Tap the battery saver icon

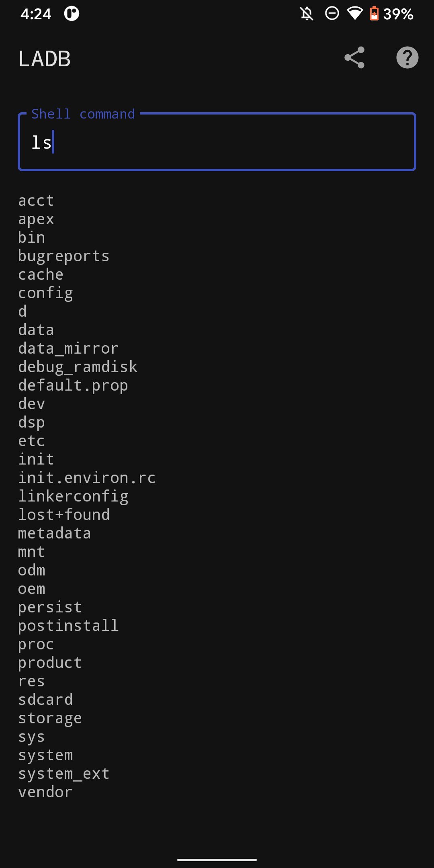pyautogui.click(x=374, y=14)
